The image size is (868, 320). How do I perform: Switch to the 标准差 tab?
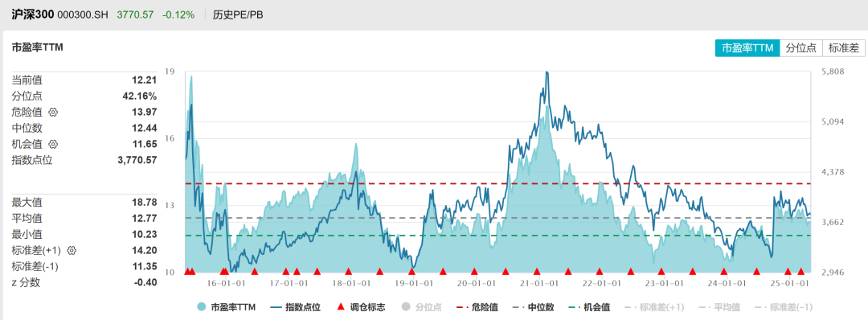tap(843, 48)
